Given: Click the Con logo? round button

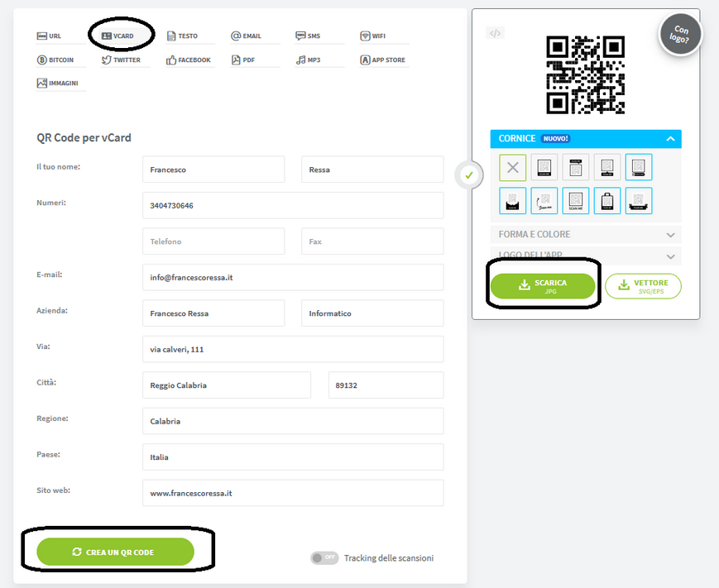Looking at the screenshot, I should (680, 34).
